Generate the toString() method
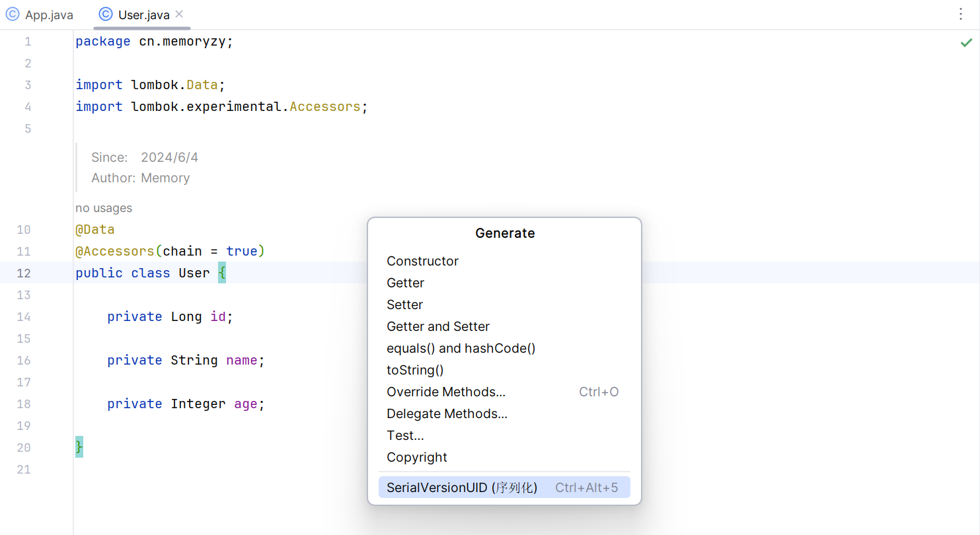Image resolution: width=980 pixels, height=535 pixels. (415, 370)
